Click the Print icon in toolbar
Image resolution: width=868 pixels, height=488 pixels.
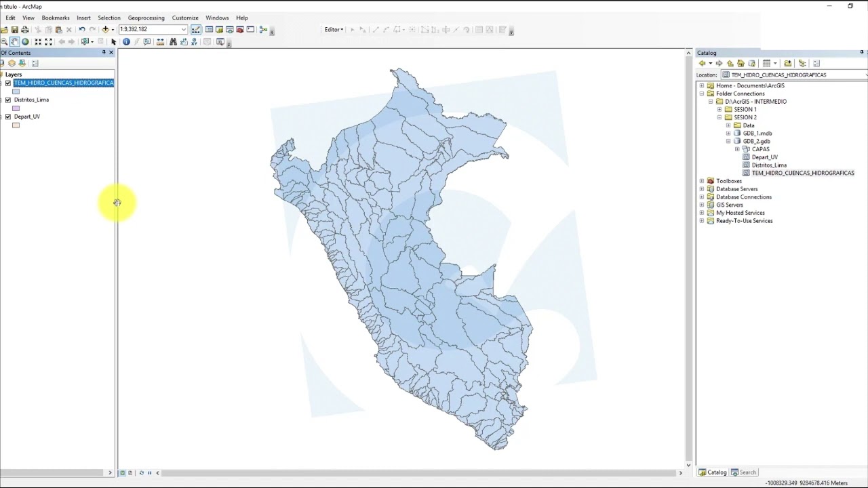[25, 30]
